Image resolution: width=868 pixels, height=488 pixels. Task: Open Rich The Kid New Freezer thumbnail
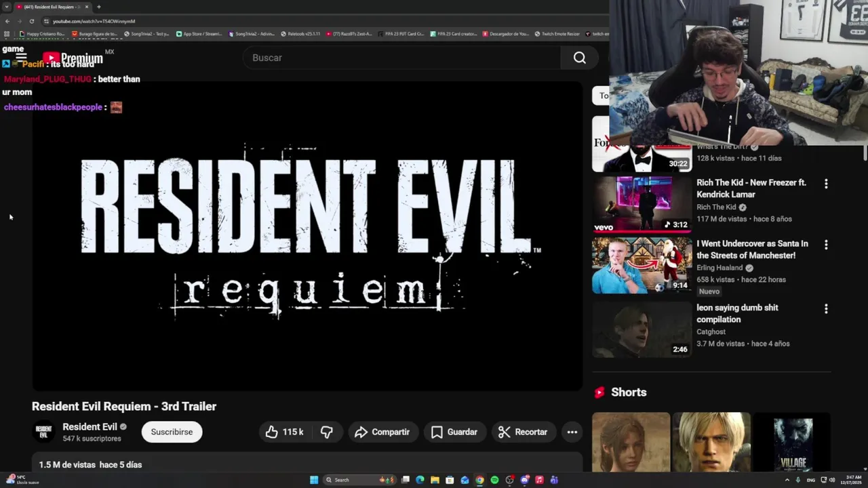tap(642, 204)
